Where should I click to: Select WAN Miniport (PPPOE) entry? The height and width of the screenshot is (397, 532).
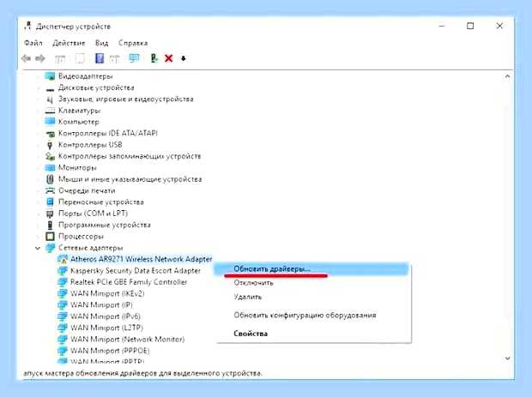point(110,351)
